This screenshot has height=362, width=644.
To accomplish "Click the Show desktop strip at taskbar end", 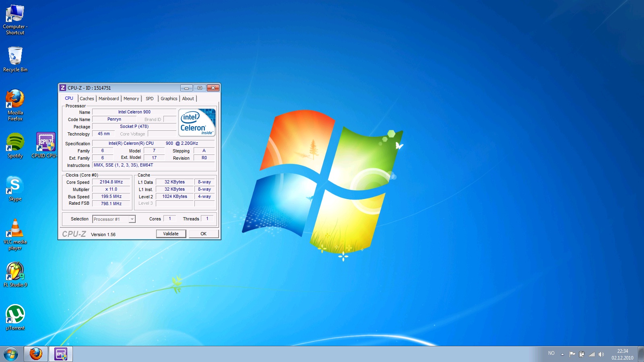I will 641,354.
